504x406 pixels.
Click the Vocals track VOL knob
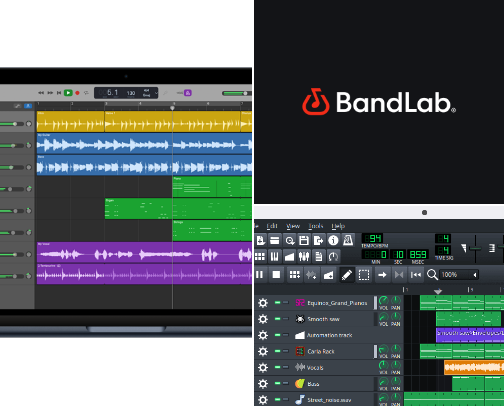(383, 365)
